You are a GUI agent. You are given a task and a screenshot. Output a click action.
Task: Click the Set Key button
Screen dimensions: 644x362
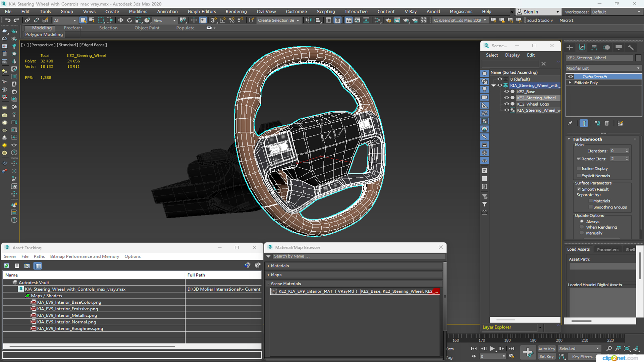tap(546, 357)
